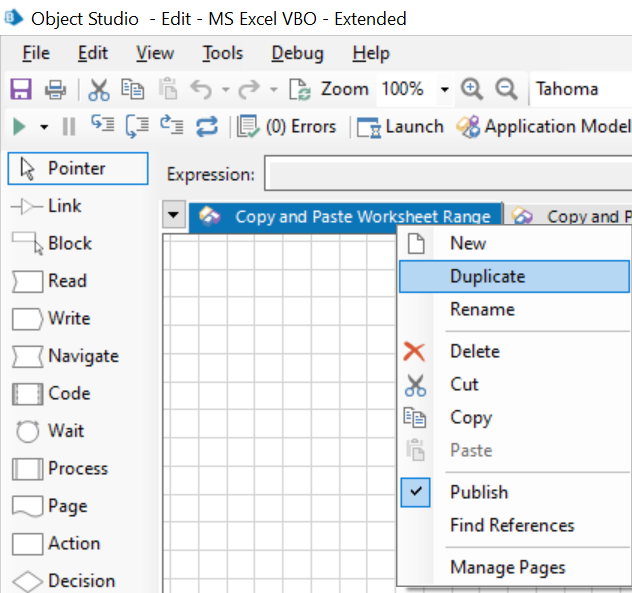Select Manage Pages in the context menu
The image size is (632, 593).
point(507,567)
